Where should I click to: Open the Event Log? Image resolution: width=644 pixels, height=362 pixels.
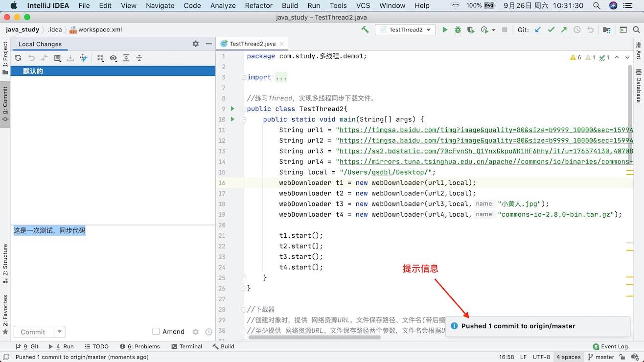click(x=611, y=346)
